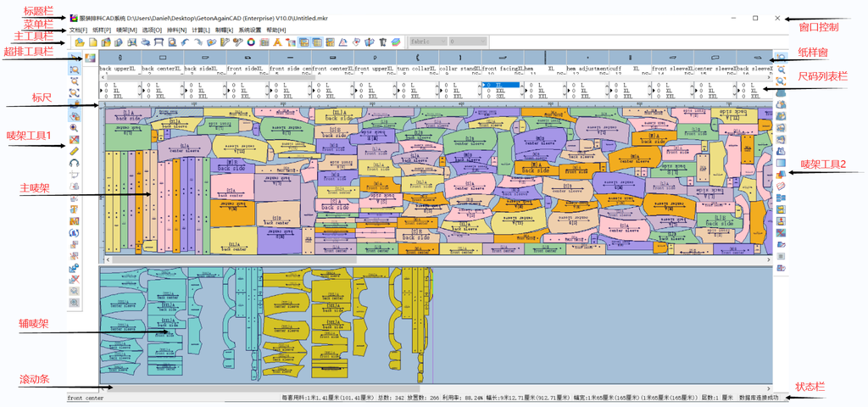
Task: Open the 文档[F] menu
Action: tap(78, 30)
